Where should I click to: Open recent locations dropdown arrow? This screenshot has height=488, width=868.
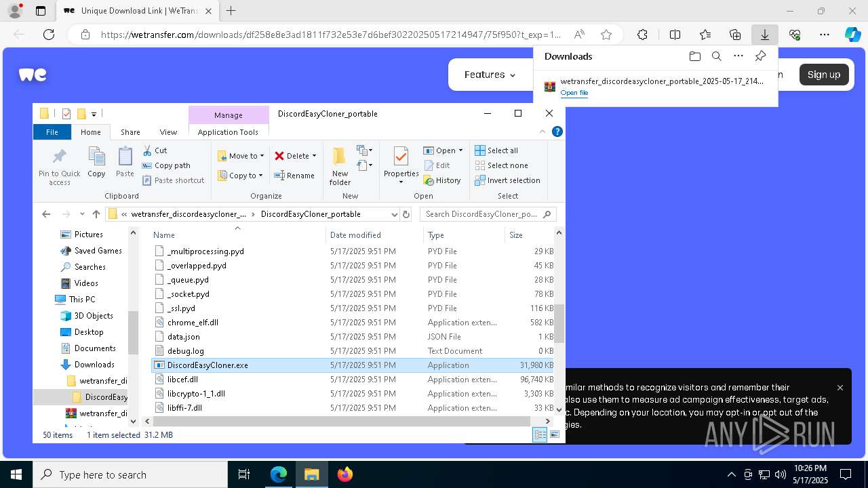coord(82,214)
